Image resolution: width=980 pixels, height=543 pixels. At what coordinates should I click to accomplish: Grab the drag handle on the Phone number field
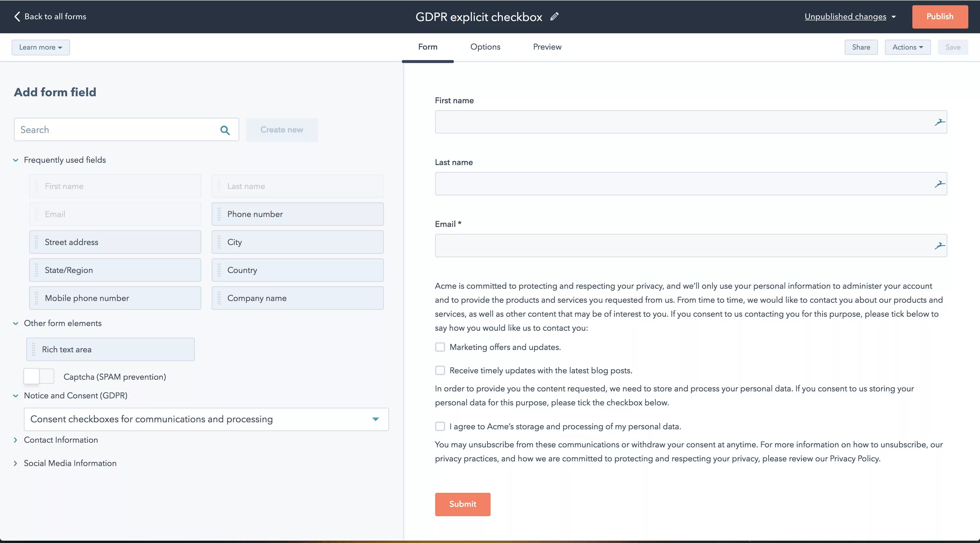pos(219,214)
